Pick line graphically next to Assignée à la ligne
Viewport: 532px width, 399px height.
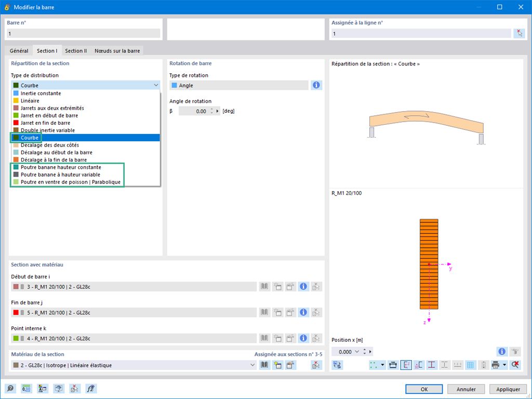(520, 33)
